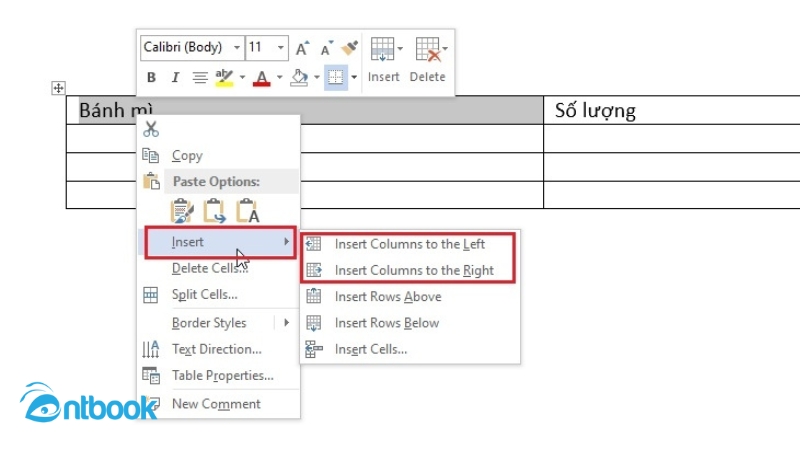Click the Increase Font Size icon
Viewport: 800px width, 450px height.
[x=302, y=48]
